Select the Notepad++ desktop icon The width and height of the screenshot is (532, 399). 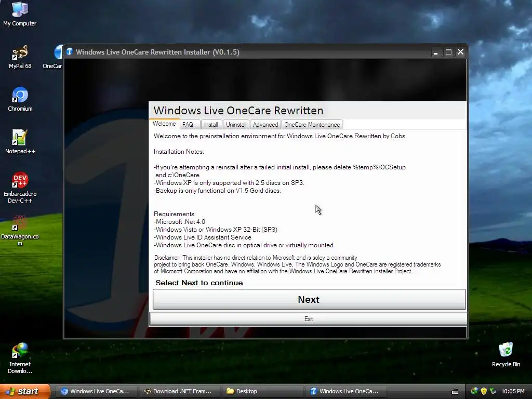pyautogui.click(x=20, y=142)
